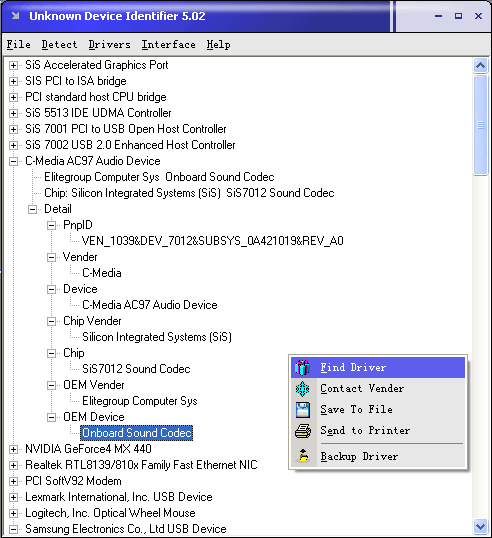Image resolution: width=492 pixels, height=538 pixels.
Task: Open the Drivers menu
Action: point(109,44)
